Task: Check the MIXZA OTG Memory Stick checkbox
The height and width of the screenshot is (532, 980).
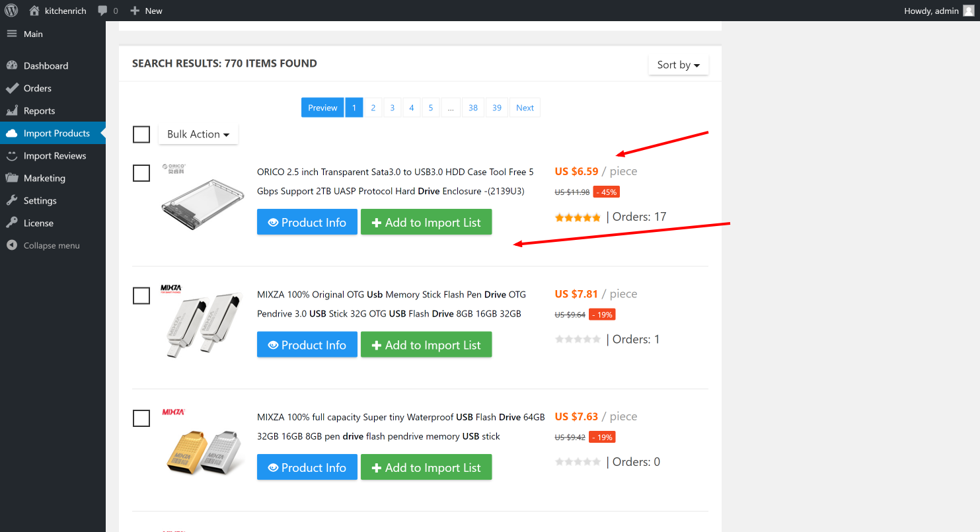Action: [x=141, y=295]
